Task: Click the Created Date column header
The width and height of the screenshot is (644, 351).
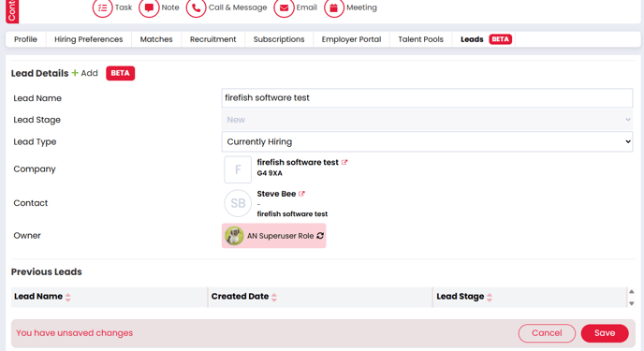Action: pyautogui.click(x=320, y=297)
